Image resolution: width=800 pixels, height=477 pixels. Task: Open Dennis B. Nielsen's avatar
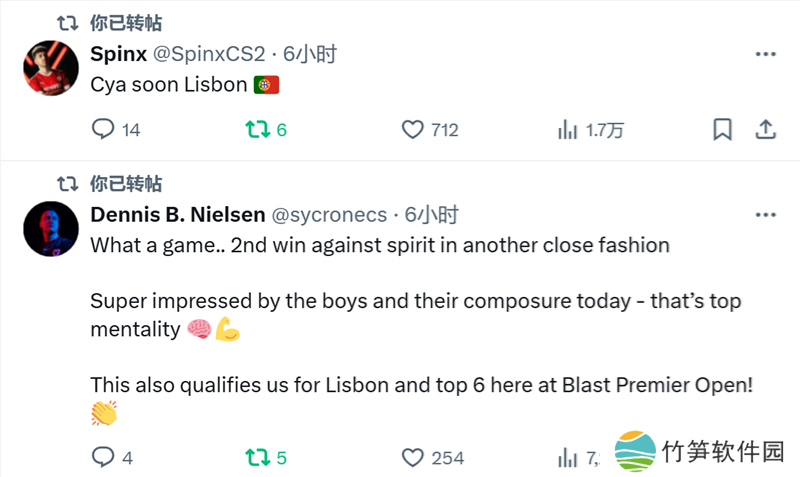tap(47, 229)
